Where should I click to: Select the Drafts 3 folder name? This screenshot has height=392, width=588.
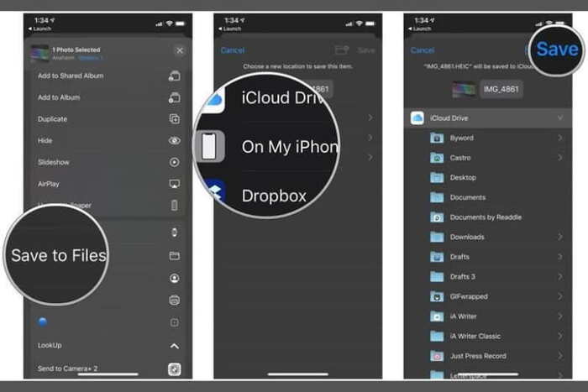pos(463,276)
